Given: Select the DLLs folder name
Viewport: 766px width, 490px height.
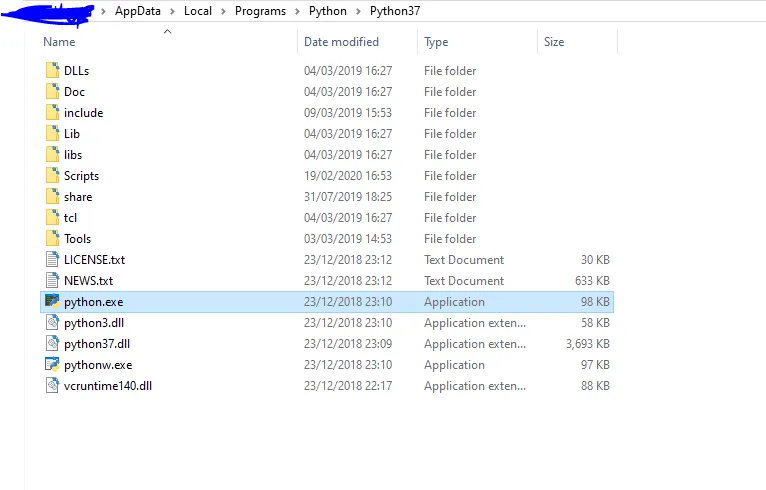Looking at the screenshot, I should click(x=76, y=71).
